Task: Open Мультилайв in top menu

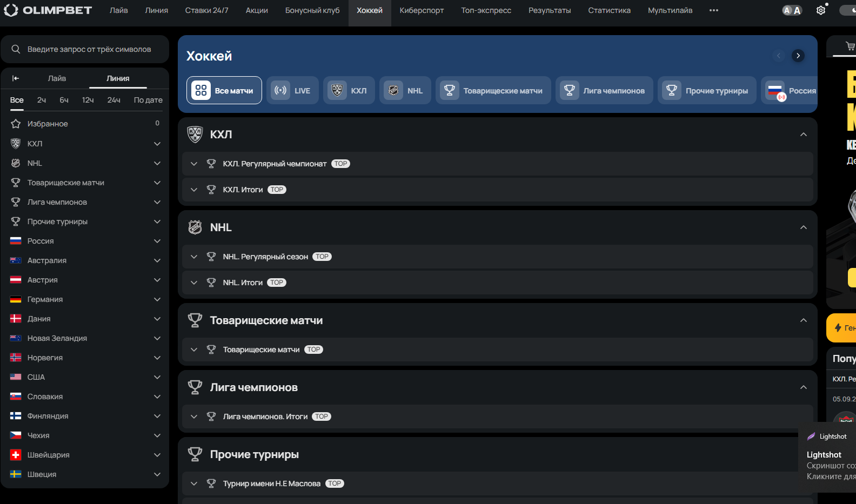Action: point(670,10)
